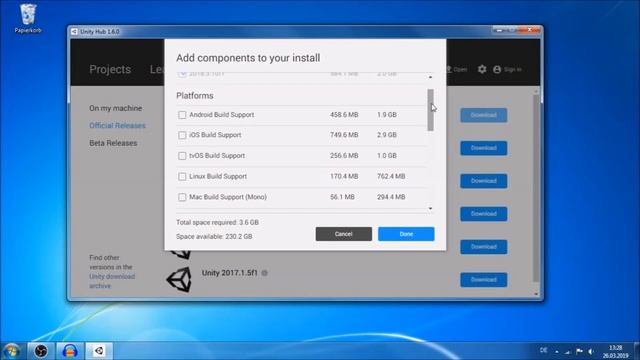Open the taskbar clock and date
This screenshot has width=640, height=360.
point(616,351)
